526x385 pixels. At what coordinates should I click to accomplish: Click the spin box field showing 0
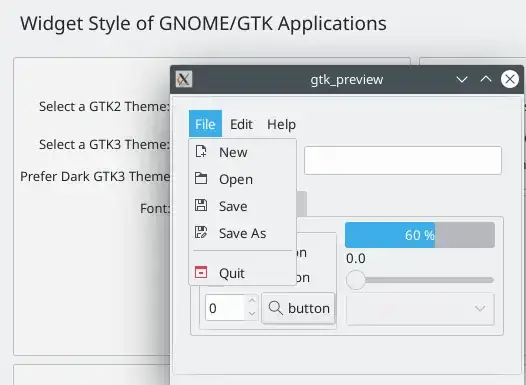[x=225, y=308]
